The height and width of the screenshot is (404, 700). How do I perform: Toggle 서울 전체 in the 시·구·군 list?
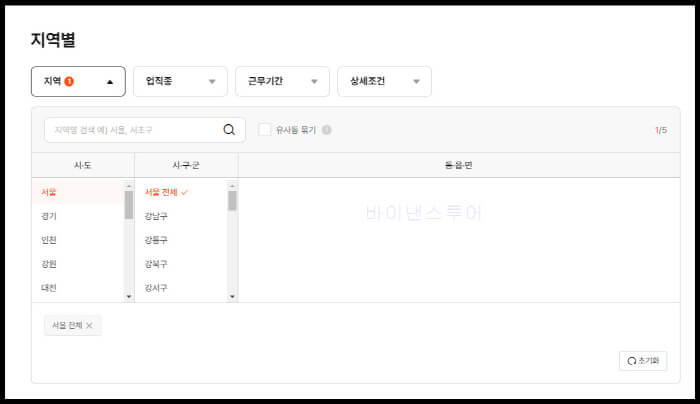pos(181,192)
